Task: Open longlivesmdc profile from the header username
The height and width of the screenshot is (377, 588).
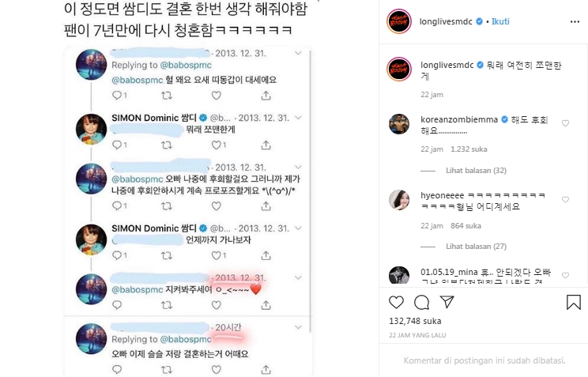Action: [446, 21]
